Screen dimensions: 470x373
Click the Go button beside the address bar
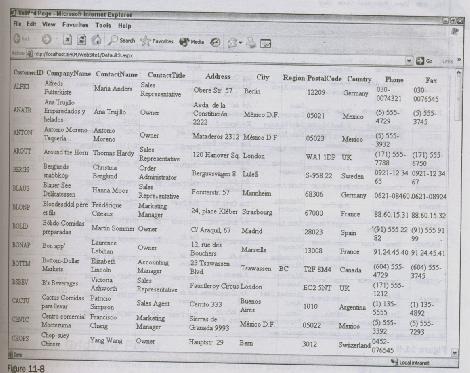pos(424,61)
